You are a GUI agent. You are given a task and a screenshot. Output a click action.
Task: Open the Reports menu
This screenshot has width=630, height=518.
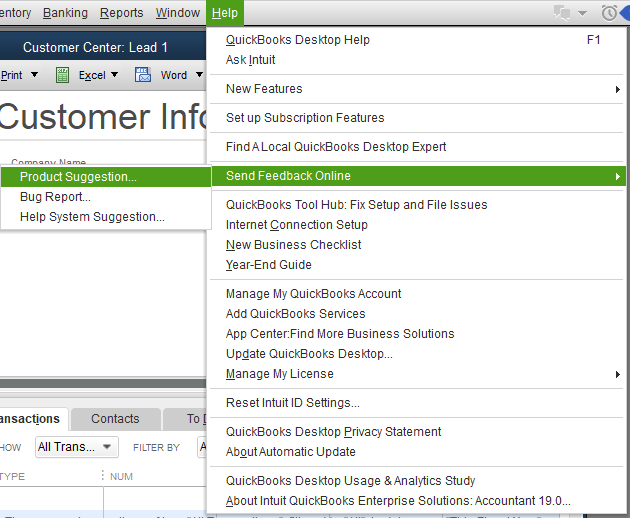pyautogui.click(x=121, y=13)
